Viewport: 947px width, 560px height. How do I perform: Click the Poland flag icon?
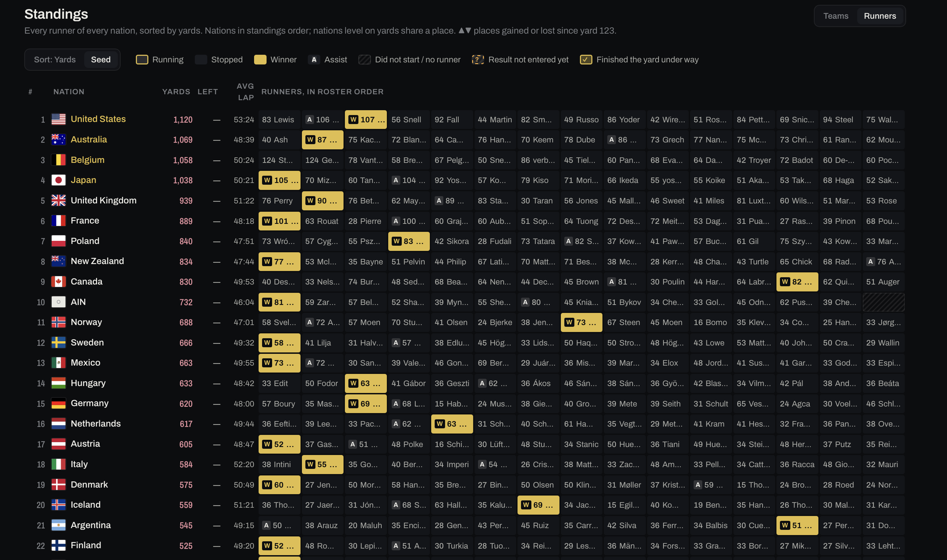click(59, 241)
